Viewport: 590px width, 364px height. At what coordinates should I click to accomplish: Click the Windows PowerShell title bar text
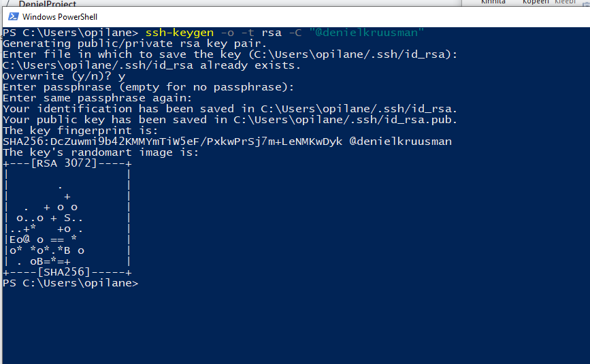(x=60, y=16)
